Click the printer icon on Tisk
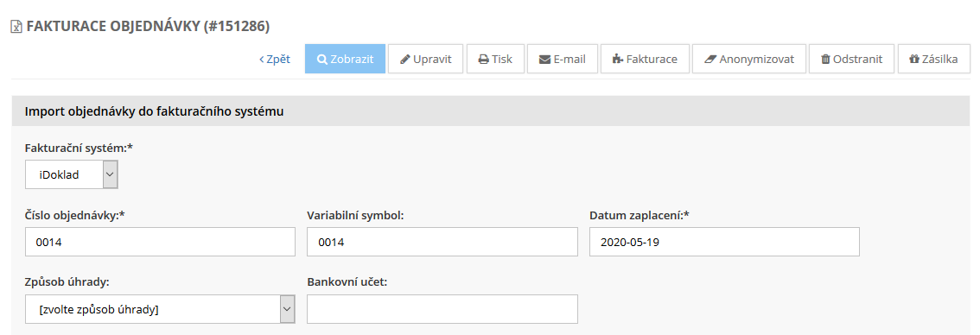This screenshot has width=980, height=335. [x=483, y=60]
